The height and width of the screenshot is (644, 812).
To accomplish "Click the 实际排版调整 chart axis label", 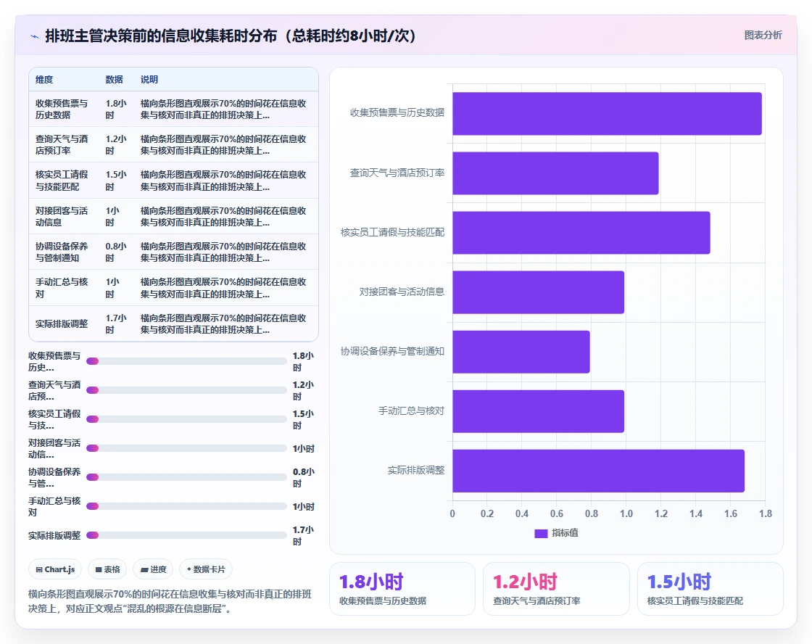I will 416,470.
